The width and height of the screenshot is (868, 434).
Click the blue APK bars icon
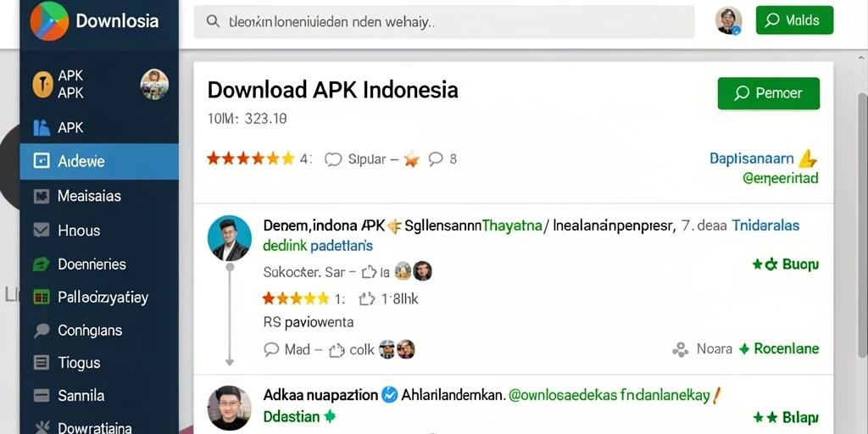tap(42, 128)
